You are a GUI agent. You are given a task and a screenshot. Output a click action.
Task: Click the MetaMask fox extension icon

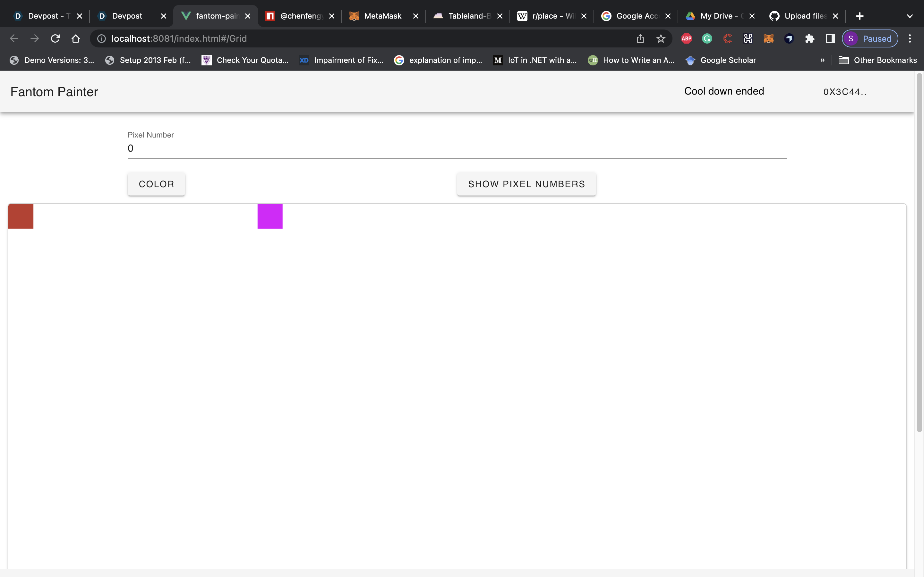pos(768,38)
